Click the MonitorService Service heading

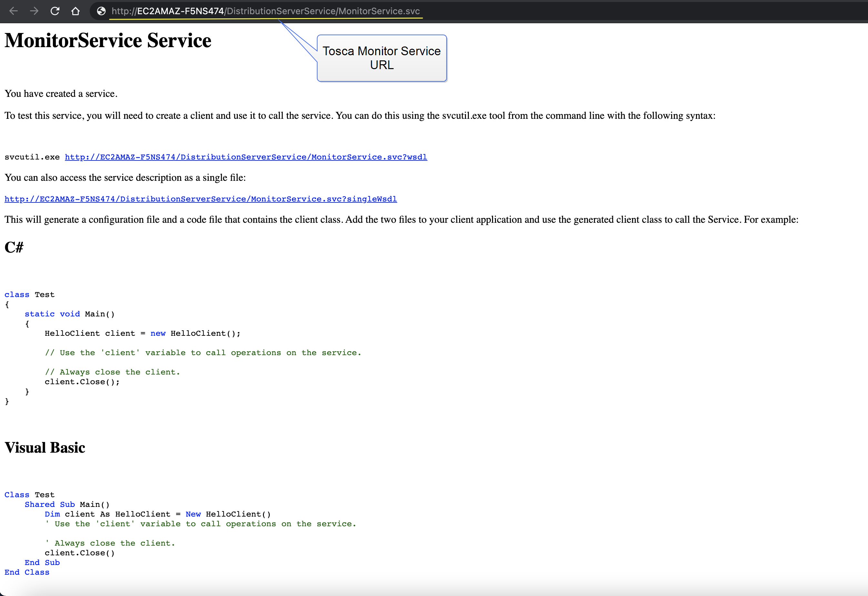point(108,40)
